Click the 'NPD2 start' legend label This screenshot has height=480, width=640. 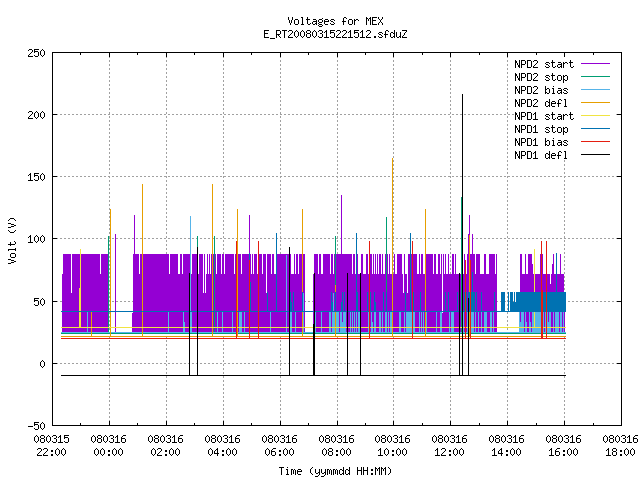pos(544,64)
